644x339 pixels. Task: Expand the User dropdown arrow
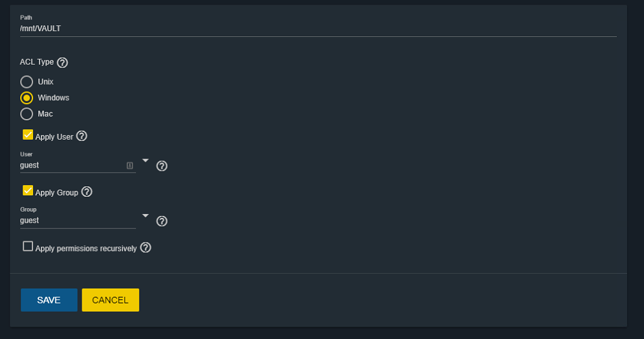click(145, 160)
